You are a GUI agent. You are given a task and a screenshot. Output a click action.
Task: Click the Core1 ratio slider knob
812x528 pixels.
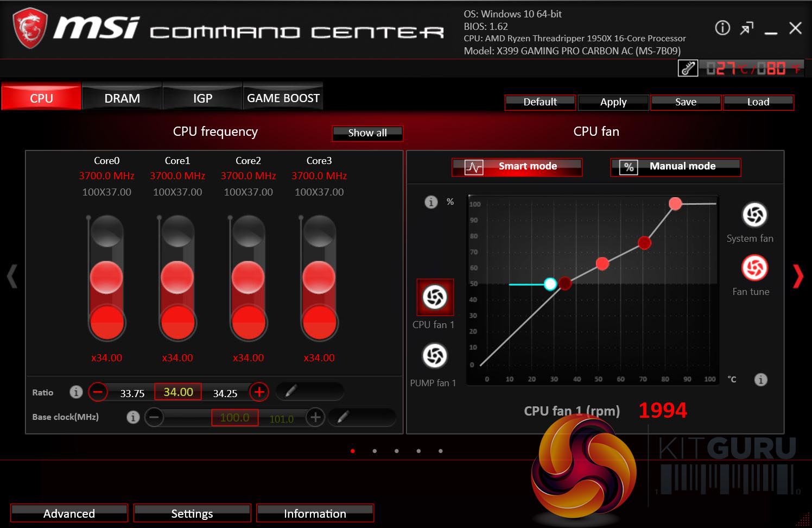(177, 278)
